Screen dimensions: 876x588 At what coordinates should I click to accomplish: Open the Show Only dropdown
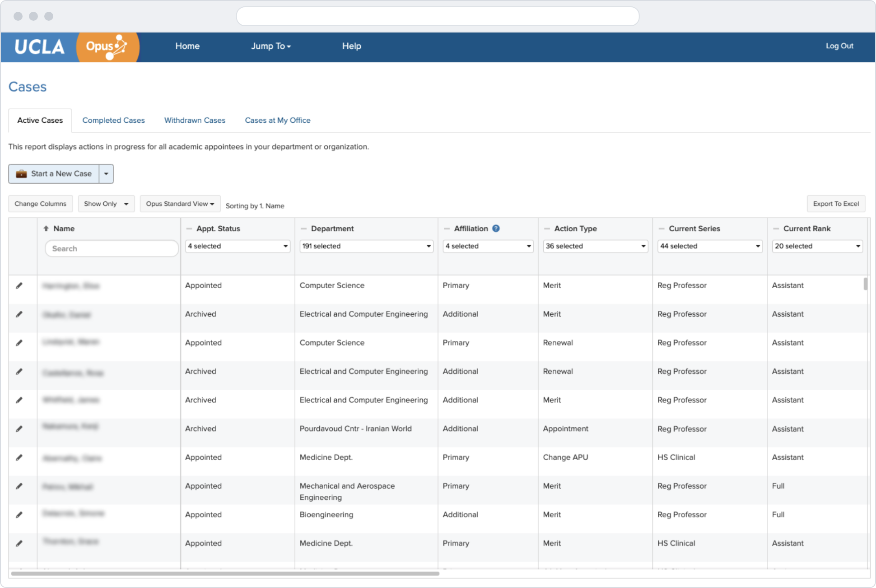[106, 204]
